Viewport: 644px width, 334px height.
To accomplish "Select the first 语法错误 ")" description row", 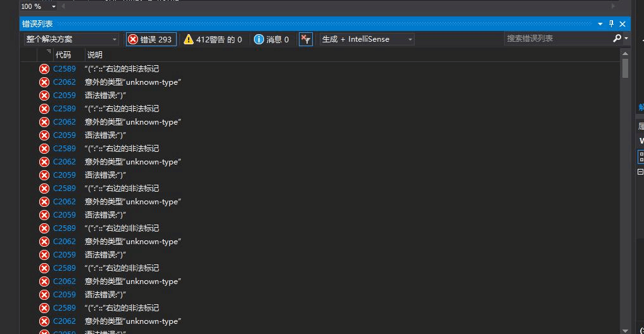I will tap(105, 96).
